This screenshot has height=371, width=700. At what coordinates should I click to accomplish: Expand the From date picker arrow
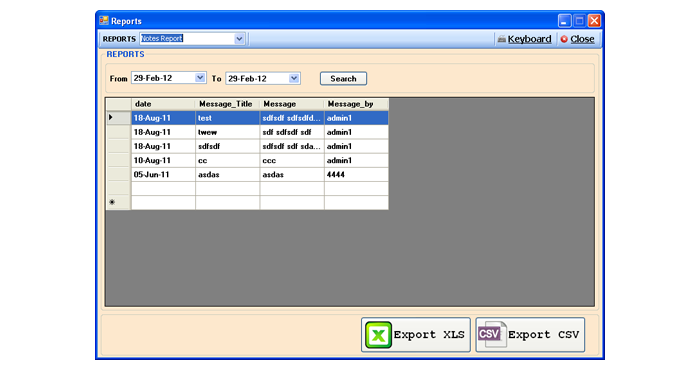[200, 78]
